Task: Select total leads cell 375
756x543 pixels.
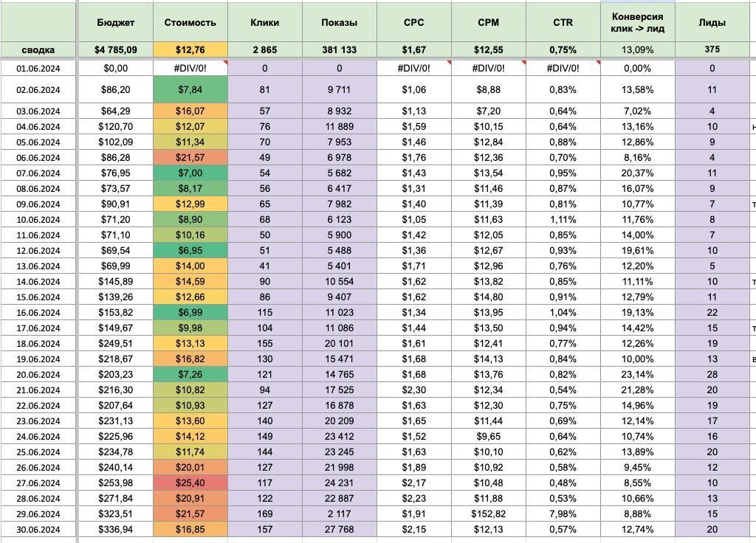Action: tap(712, 49)
